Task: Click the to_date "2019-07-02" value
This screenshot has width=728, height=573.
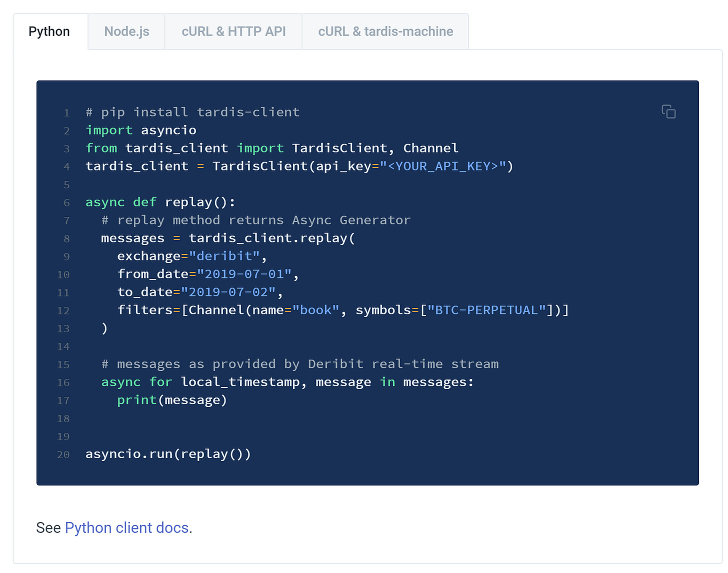Action: (228, 292)
